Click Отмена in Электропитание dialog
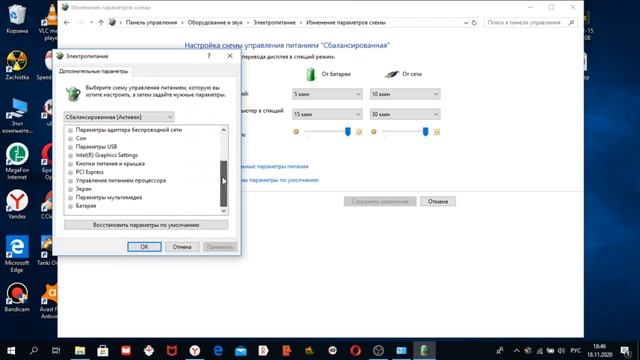640x360 pixels. 182,247
